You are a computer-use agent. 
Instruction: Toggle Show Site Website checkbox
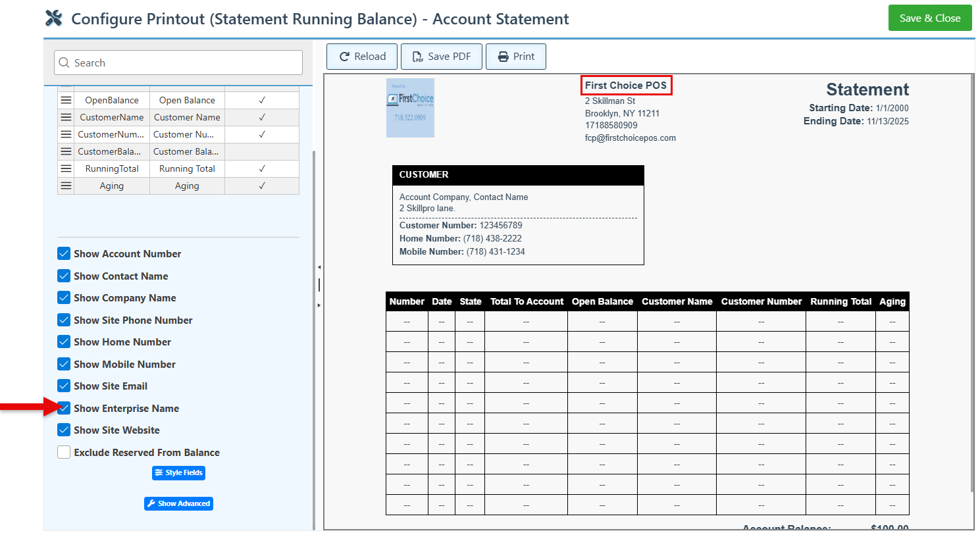(x=64, y=430)
